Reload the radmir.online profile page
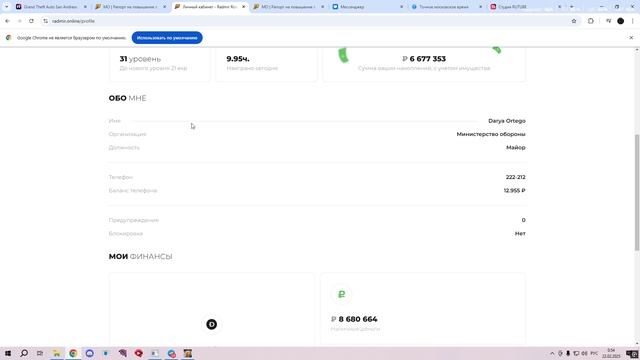The width and height of the screenshot is (640, 360). coord(31,21)
